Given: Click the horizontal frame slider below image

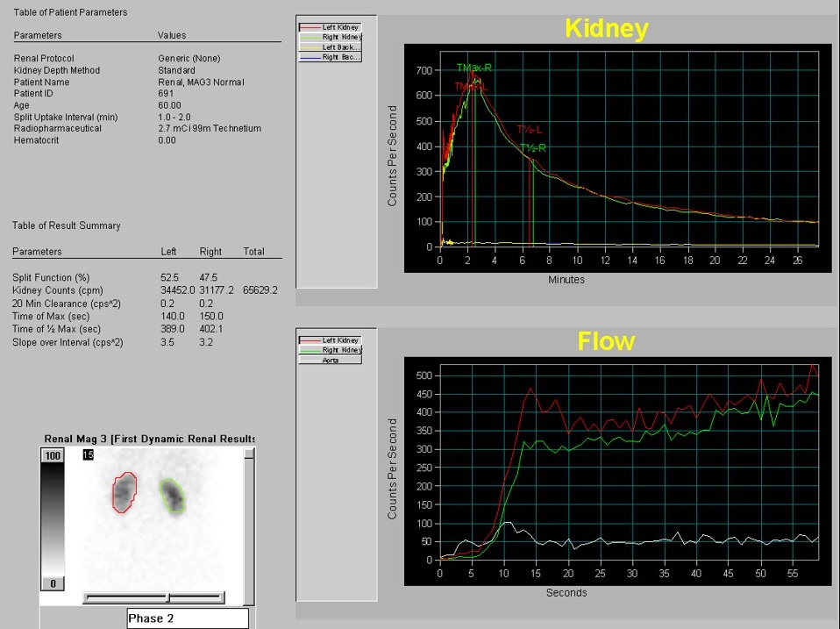Looking at the screenshot, I should pos(153,597).
